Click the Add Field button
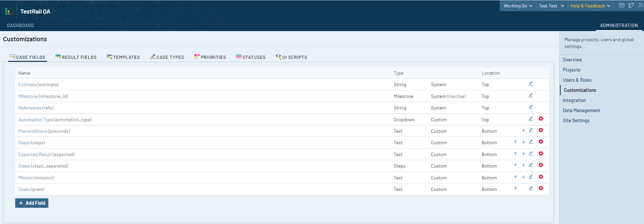This screenshot has height=224, width=644. pos(32,203)
